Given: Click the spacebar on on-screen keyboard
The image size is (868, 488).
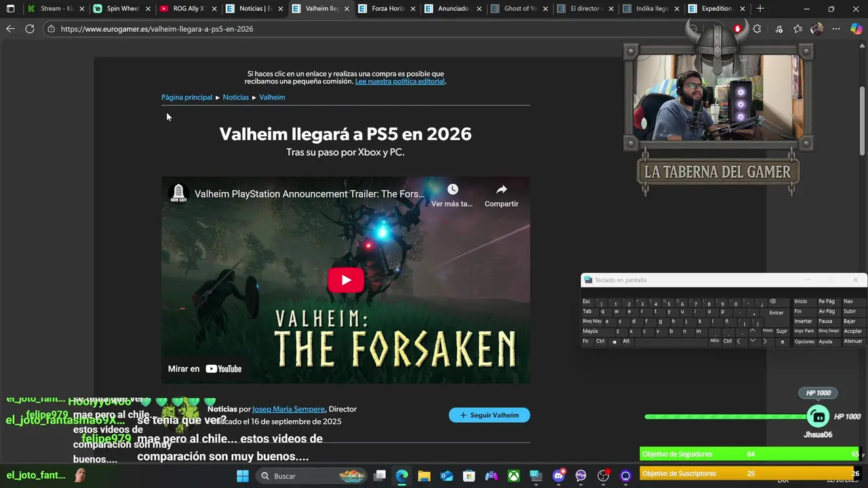Looking at the screenshot, I should pos(671,342).
